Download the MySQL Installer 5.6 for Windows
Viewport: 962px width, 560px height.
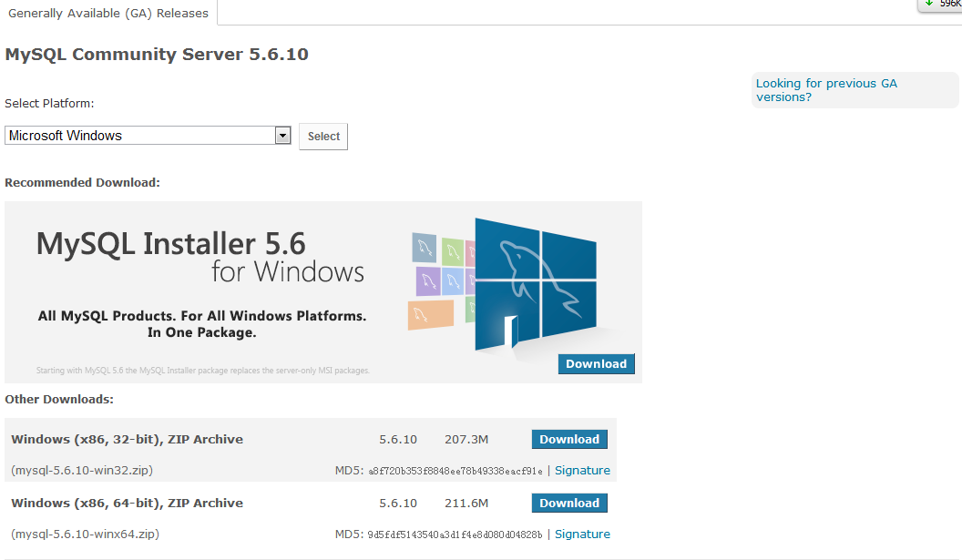[597, 363]
